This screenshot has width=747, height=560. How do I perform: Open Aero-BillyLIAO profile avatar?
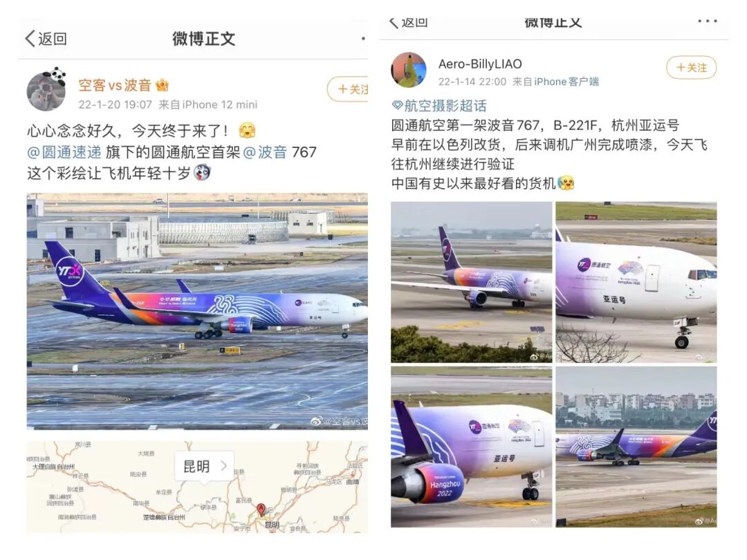(x=409, y=70)
